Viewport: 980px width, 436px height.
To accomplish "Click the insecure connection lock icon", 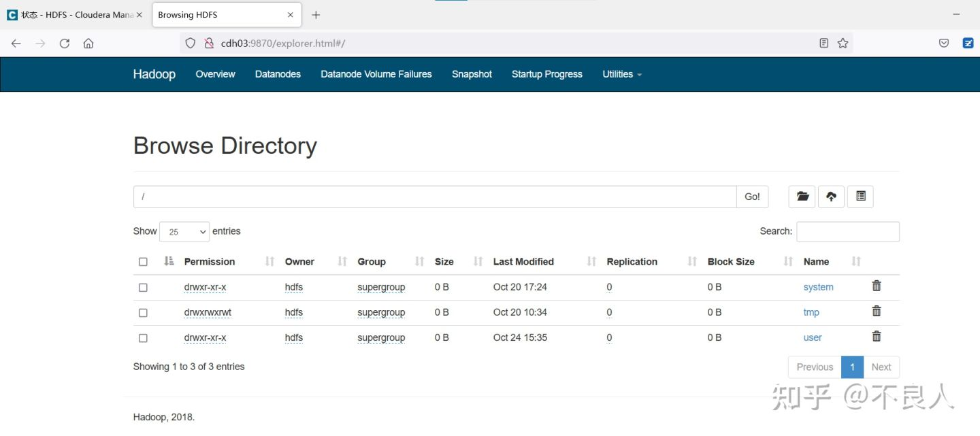I will point(209,43).
